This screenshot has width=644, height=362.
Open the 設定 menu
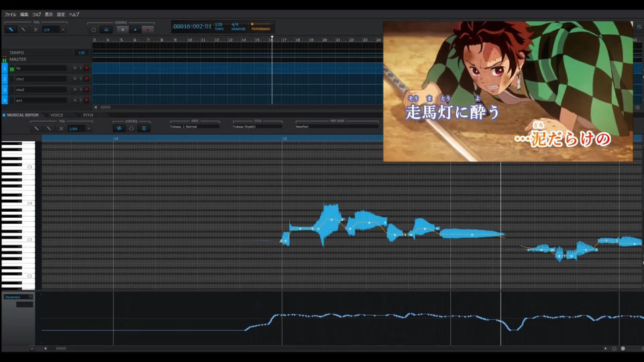[61, 14]
